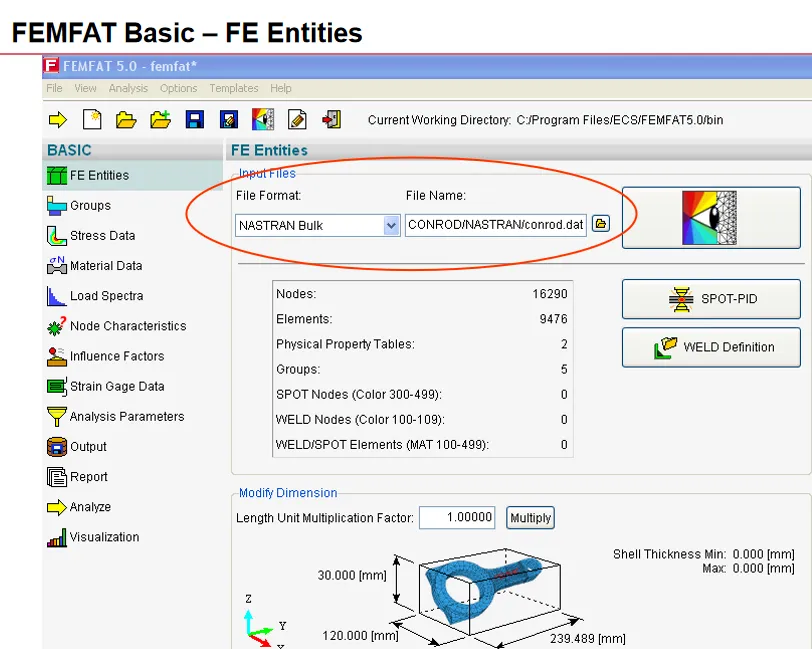Open the View menu
This screenshot has width=812, height=649.
point(85,88)
